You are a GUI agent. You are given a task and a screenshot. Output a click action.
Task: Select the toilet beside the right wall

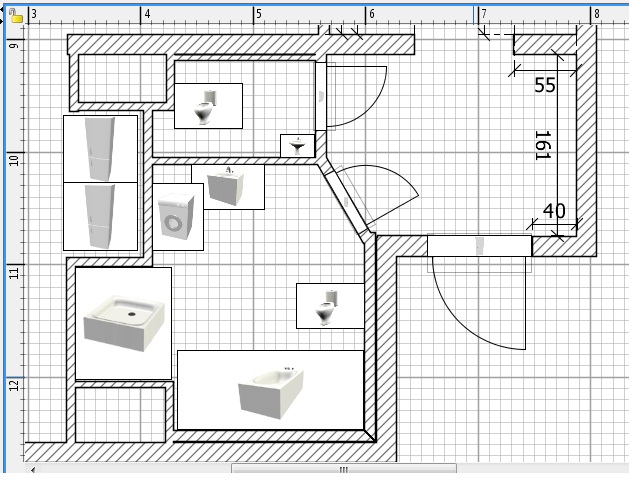pyautogui.click(x=330, y=306)
